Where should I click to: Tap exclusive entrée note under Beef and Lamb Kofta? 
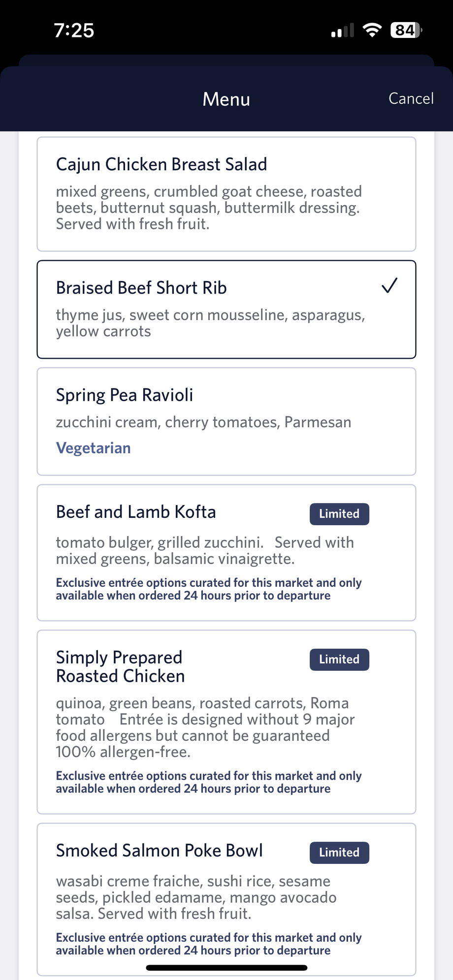click(208, 589)
